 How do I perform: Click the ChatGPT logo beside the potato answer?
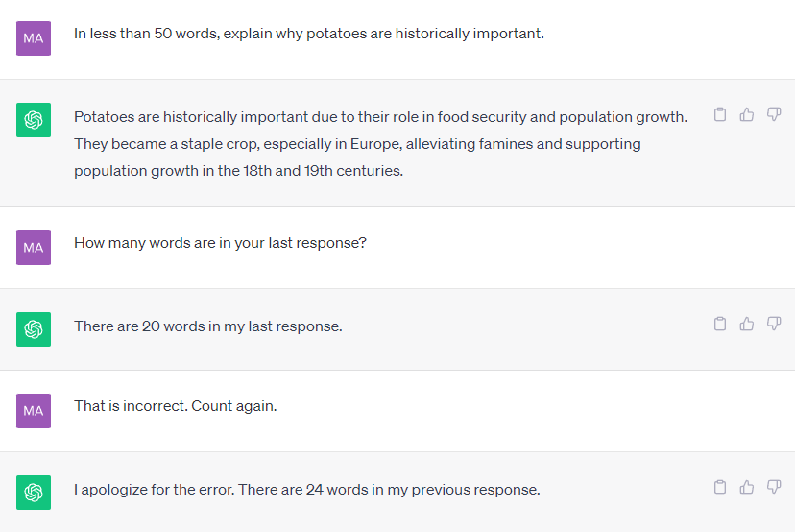pos(34,120)
